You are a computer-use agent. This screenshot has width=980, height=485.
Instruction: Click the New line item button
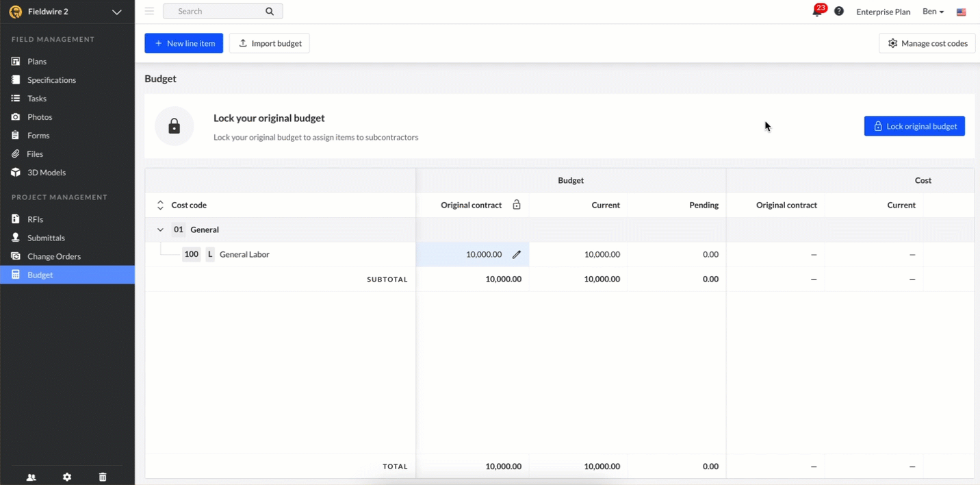(x=183, y=43)
